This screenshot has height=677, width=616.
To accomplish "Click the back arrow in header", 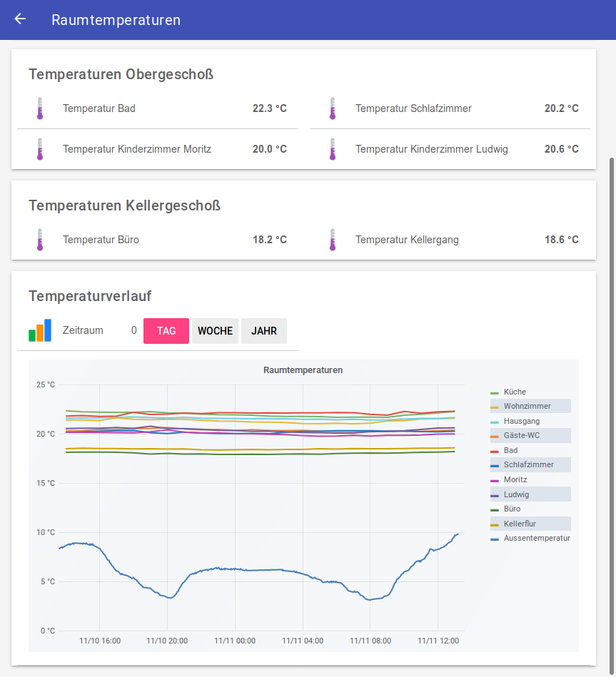I will pos(20,19).
